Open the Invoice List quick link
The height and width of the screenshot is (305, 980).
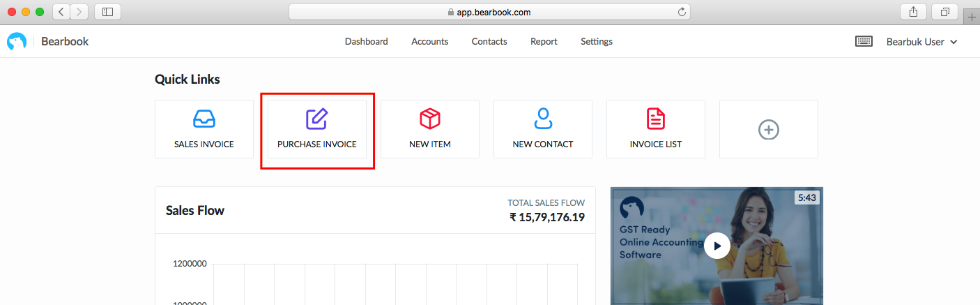tap(656, 129)
